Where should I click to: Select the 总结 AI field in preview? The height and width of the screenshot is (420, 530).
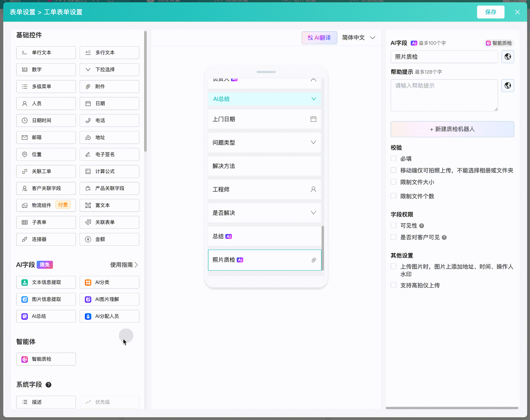tap(265, 236)
